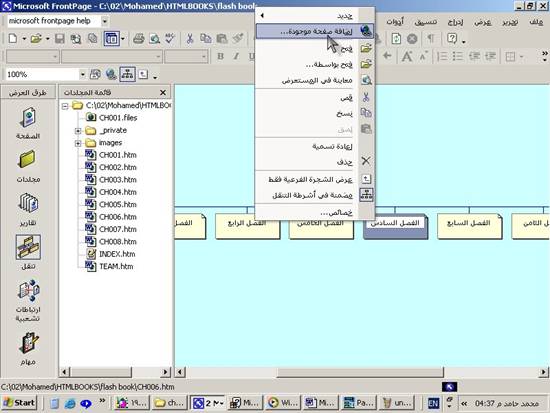Toggle the folder list toolbar button
The image size is (550, 413).
[112, 39]
